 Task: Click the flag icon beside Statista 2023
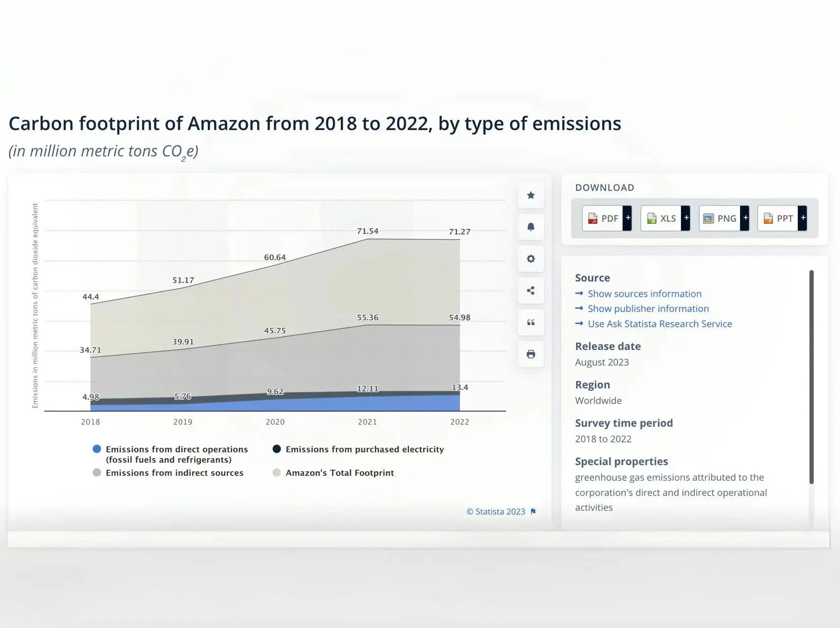[533, 512]
